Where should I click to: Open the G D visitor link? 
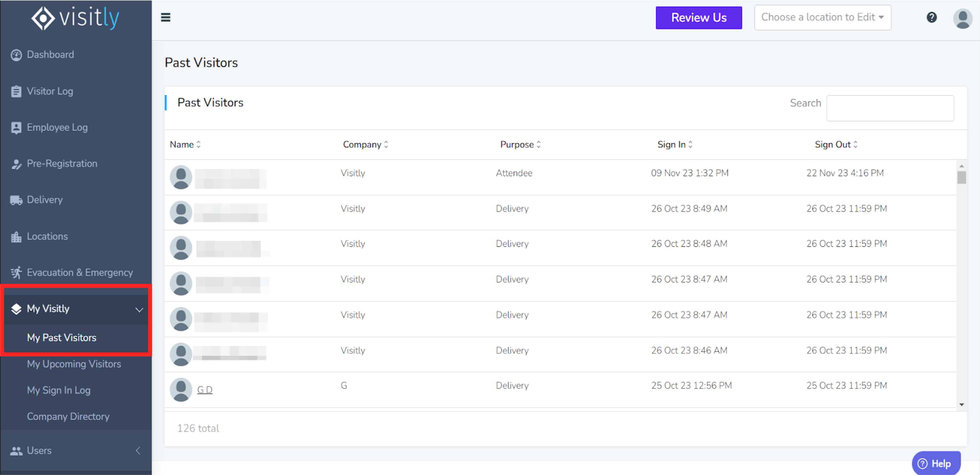tap(204, 390)
